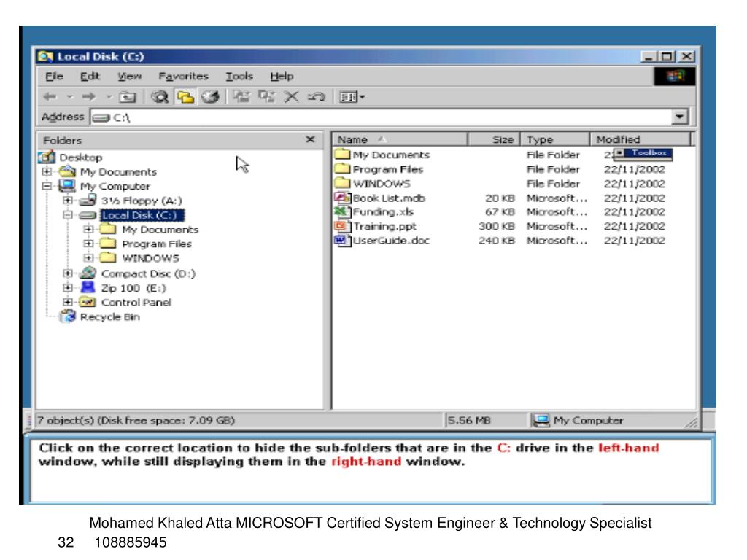Click the Move To toolbar icon
The image size is (747, 560).
241,97
